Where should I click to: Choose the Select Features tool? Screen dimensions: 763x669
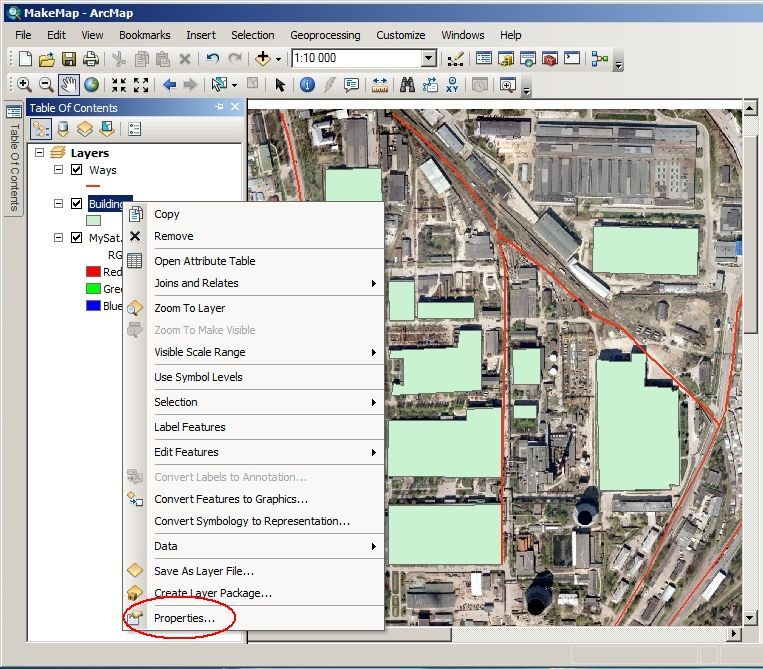[x=219, y=85]
